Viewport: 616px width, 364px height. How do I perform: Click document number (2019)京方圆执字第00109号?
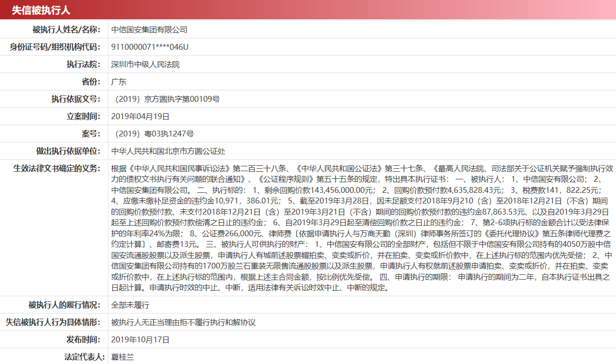pos(166,99)
